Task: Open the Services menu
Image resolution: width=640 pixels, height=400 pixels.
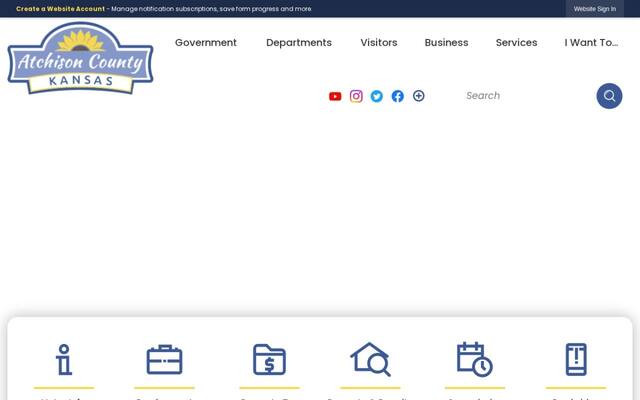Action: pyautogui.click(x=516, y=42)
